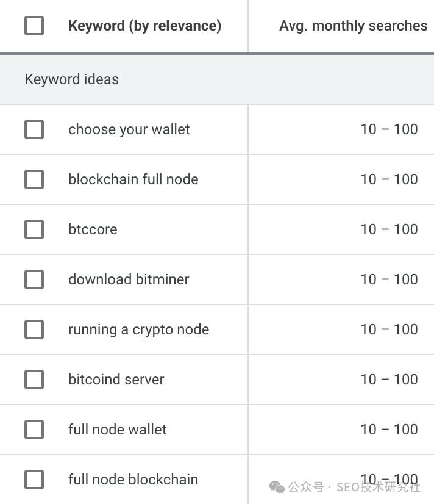This screenshot has height=504, width=434.
Task: Tick the bitcoind server checkbox
Action: [x=34, y=380]
